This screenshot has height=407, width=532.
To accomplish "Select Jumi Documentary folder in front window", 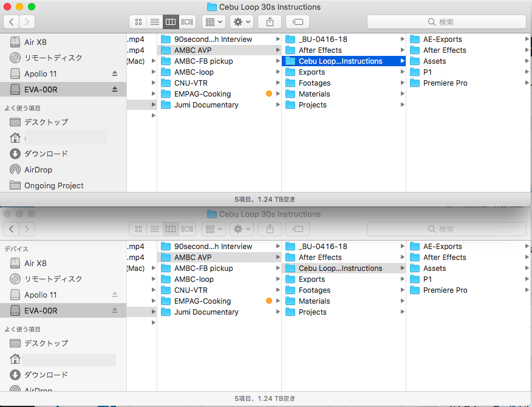I will 219,105.
